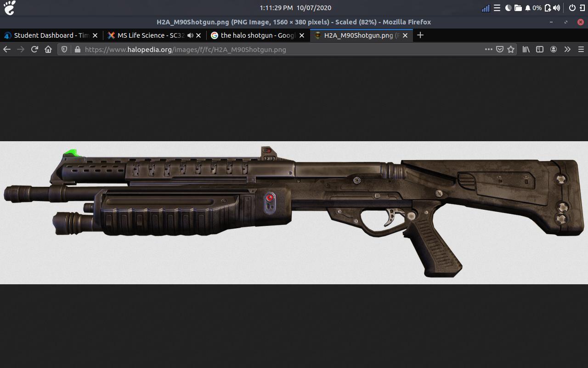
Task: Open the Firefox hamburger menu
Action: click(581, 49)
